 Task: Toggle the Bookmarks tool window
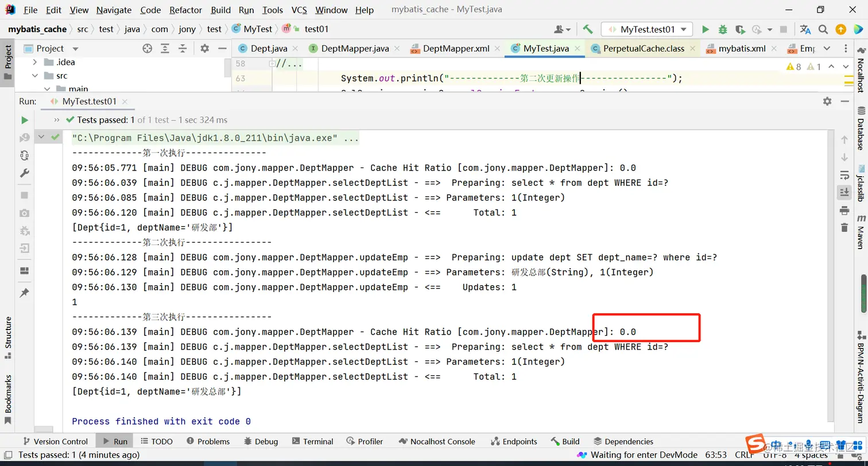pos(8,399)
